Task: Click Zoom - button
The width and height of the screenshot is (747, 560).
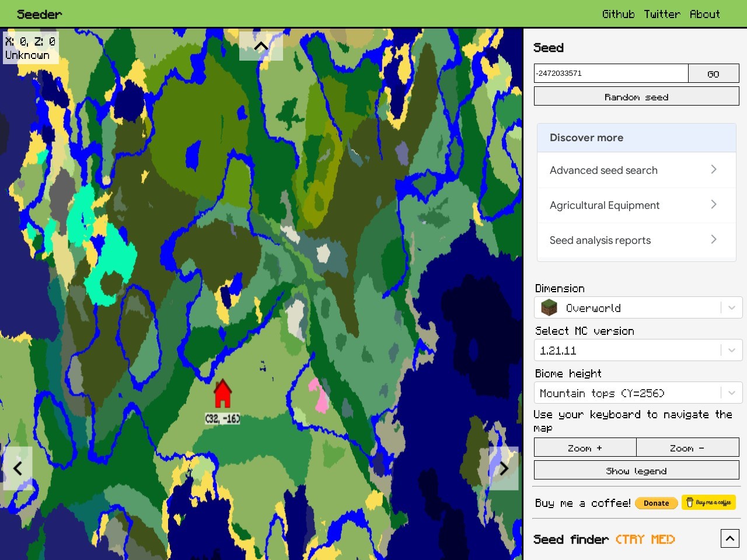Action: (x=687, y=447)
